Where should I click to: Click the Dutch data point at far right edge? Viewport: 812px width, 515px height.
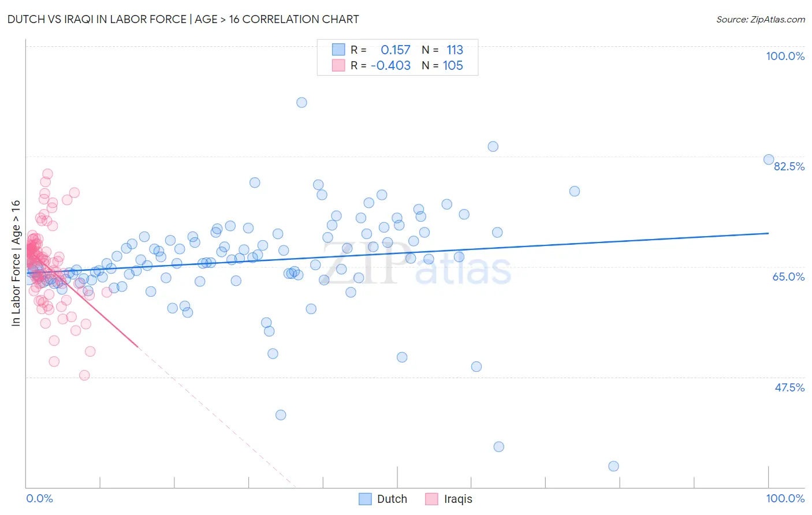tap(769, 159)
